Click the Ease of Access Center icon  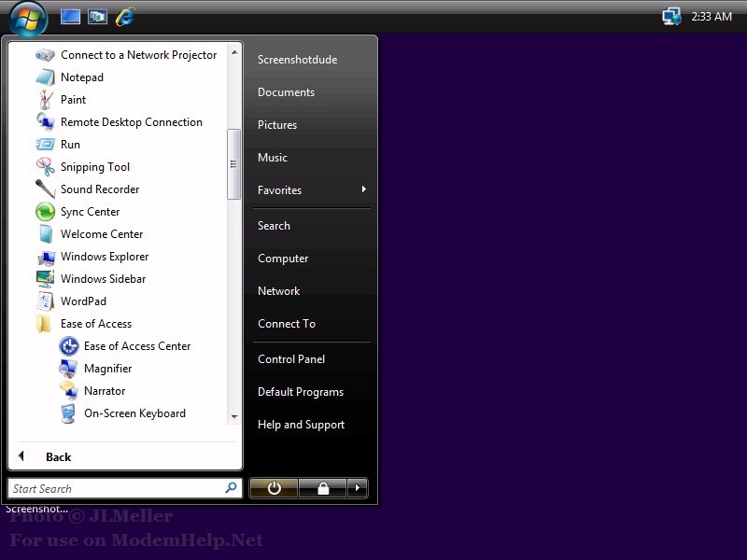pos(68,346)
